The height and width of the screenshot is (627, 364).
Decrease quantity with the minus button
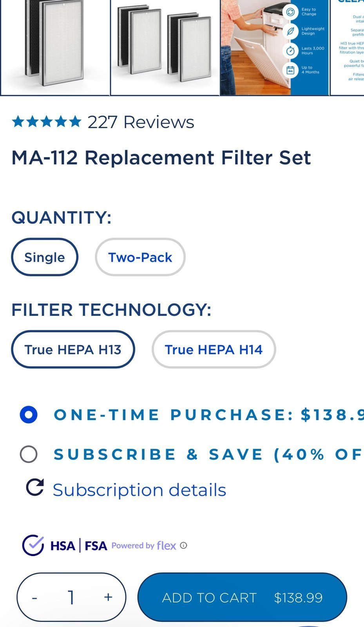point(34,597)
